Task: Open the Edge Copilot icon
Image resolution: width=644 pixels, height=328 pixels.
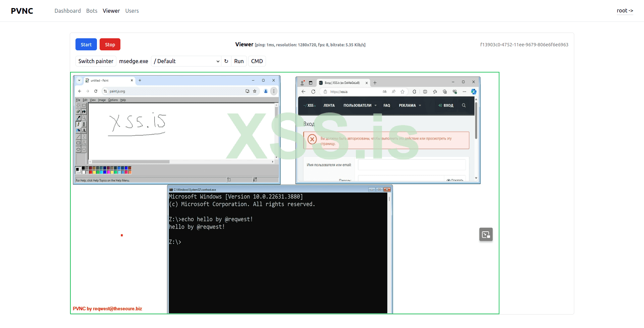Action: [x=474, y=92]
